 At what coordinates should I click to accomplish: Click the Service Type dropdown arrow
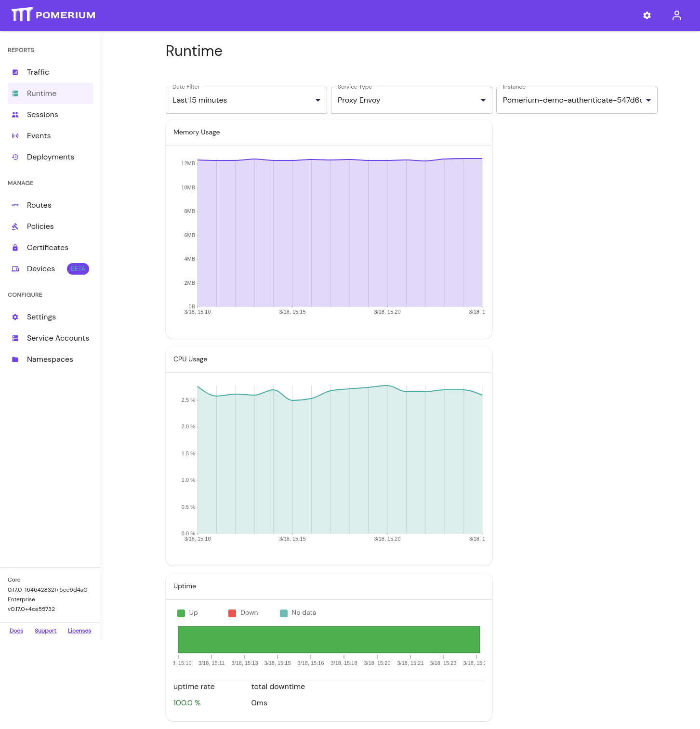tap(483, 100)
